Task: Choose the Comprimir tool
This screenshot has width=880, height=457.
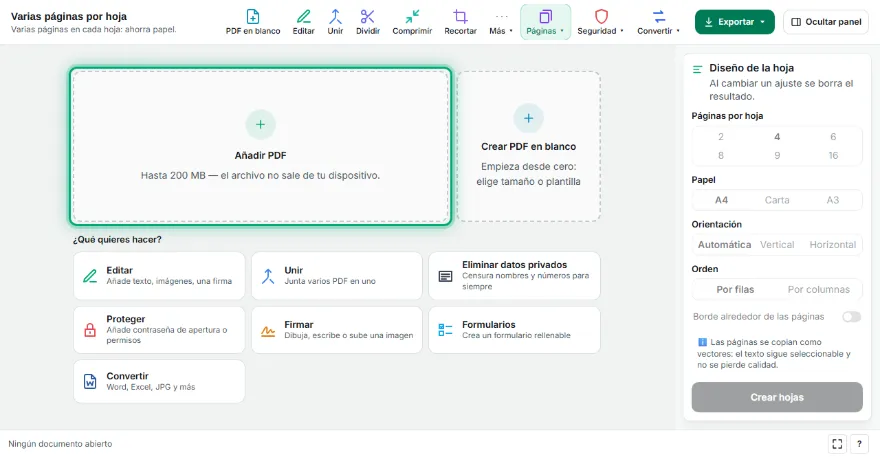Action: click(x=412, y=22)
